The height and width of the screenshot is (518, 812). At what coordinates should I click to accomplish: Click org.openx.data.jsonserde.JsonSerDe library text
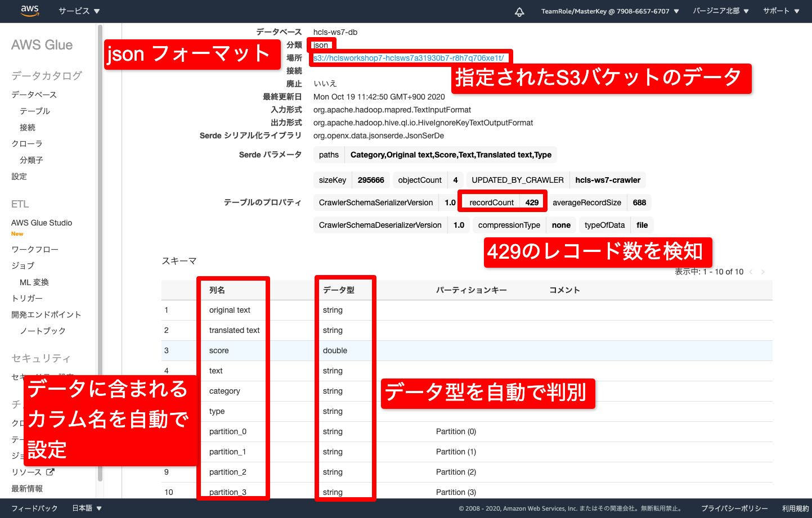[379, 136]
